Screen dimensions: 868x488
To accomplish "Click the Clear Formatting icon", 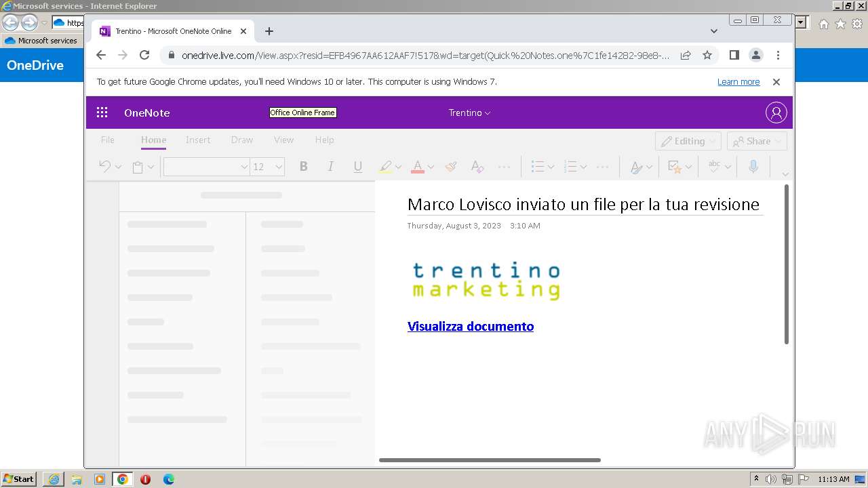I will tap(477, 166).
